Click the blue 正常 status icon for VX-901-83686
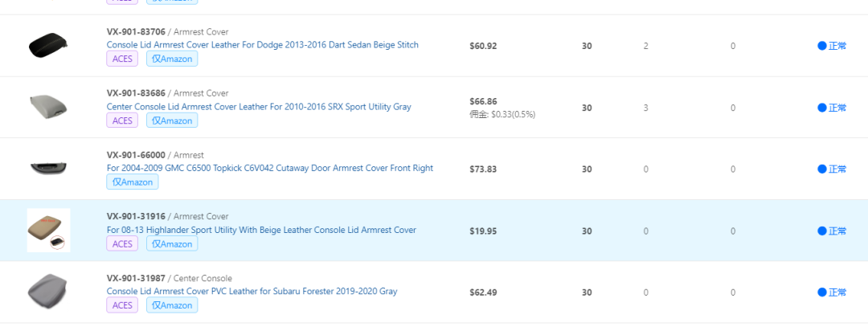868x331 pixels. pos(822,108)
